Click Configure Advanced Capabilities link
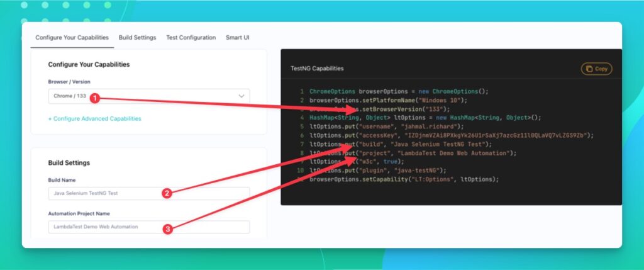The width and height of the screenshot is (644, 270). (94, 119)
